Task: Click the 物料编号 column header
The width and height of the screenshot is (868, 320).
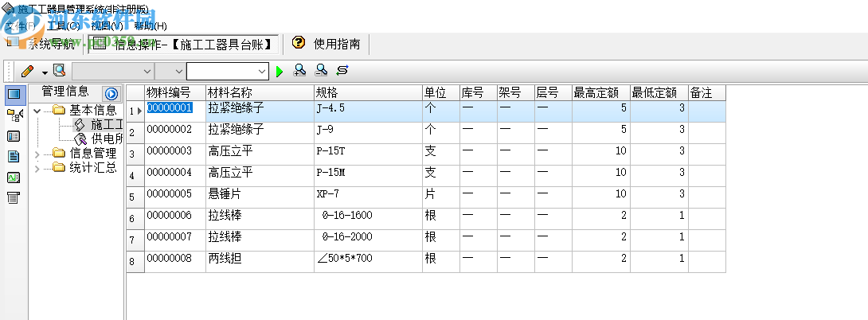Action: click(x=175, y=92)
